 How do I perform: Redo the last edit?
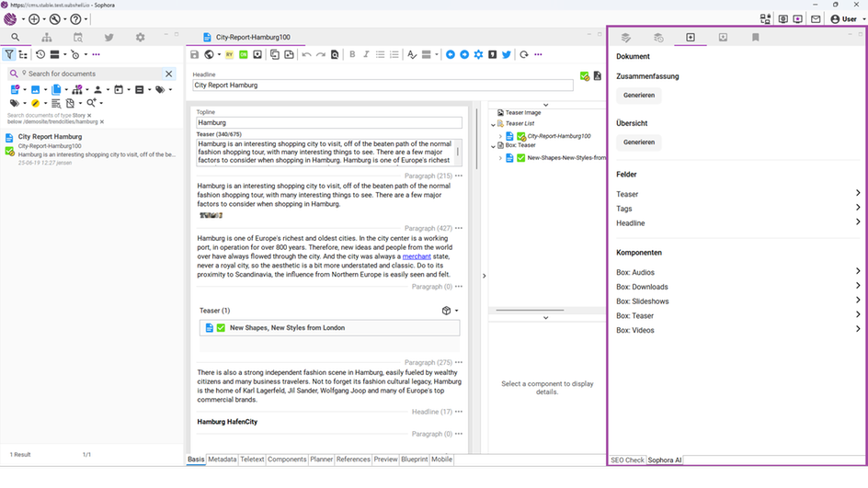pos(321,54)
